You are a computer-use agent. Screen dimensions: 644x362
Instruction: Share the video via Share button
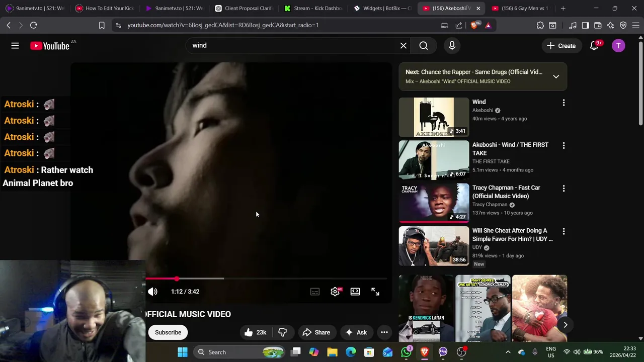click(316, 332)
